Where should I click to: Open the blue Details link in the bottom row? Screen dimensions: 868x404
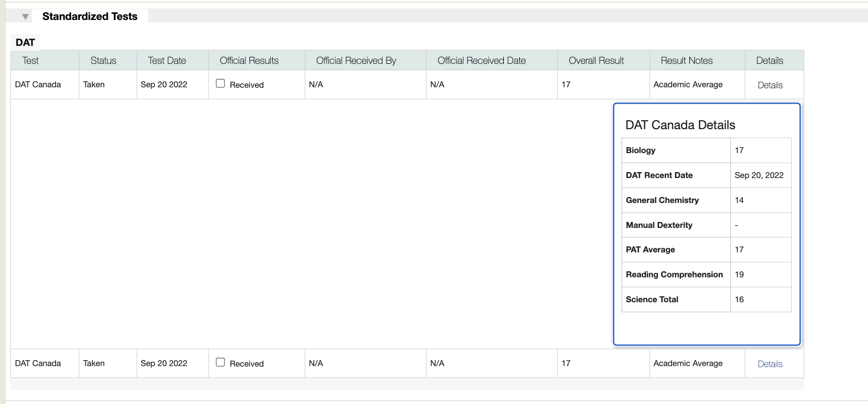coord(770,364)
